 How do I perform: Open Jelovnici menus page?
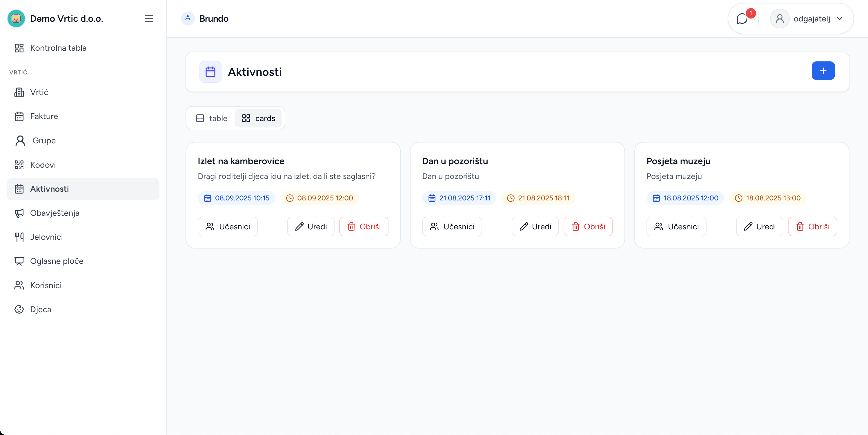[x=83, y=237]
